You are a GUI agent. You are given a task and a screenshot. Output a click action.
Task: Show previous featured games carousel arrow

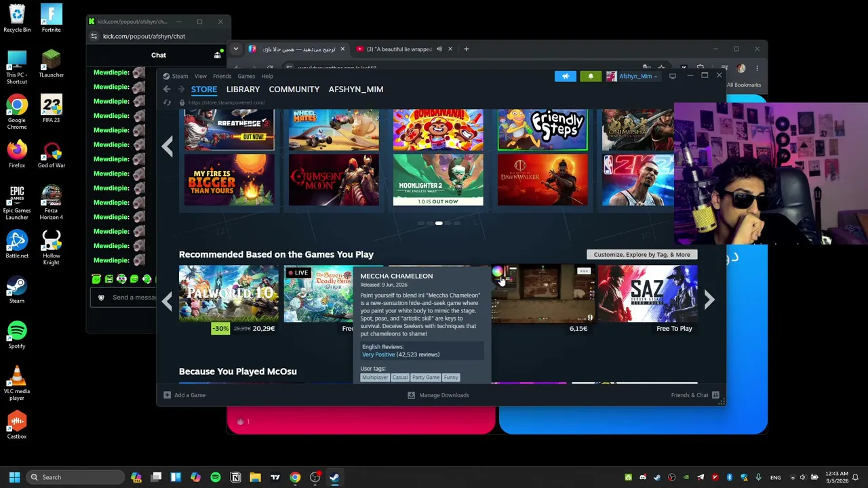(x=167, y=146)
